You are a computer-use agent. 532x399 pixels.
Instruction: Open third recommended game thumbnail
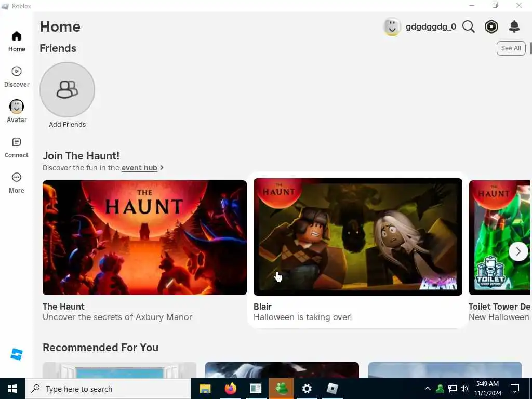pyautogui.click(x=445, y=370)
